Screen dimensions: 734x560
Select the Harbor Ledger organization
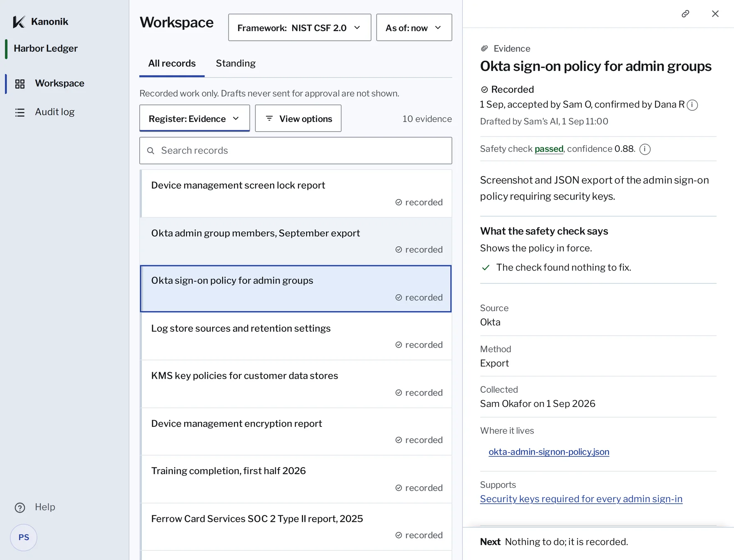(x=46, y=49)
